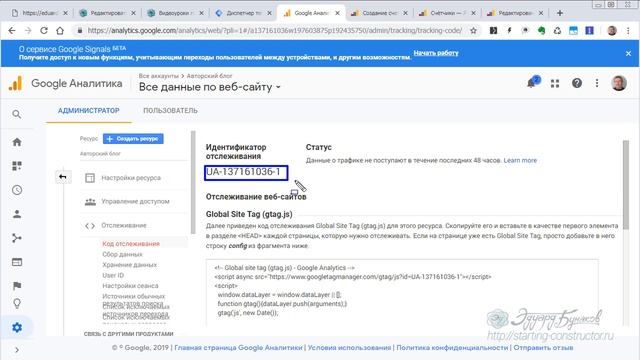The image size is (640, 360).
Task: Click the Google Analytics logo
Action: (65, 84)
